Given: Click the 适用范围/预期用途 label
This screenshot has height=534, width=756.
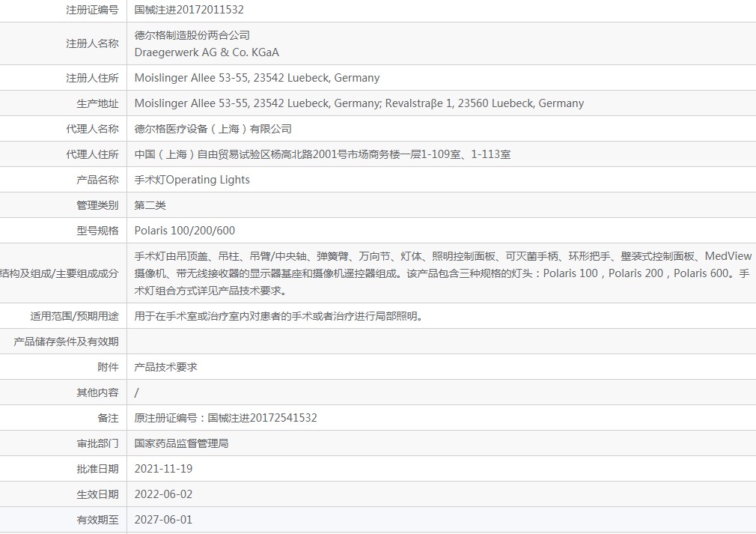Looking at the screenshot, I should click(x=74, y=316).
